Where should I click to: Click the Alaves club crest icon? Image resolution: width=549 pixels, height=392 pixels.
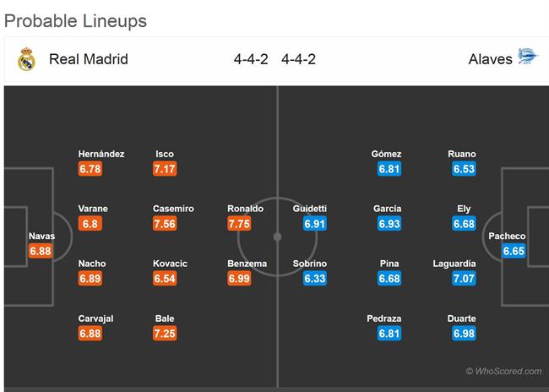click(528, 56)
